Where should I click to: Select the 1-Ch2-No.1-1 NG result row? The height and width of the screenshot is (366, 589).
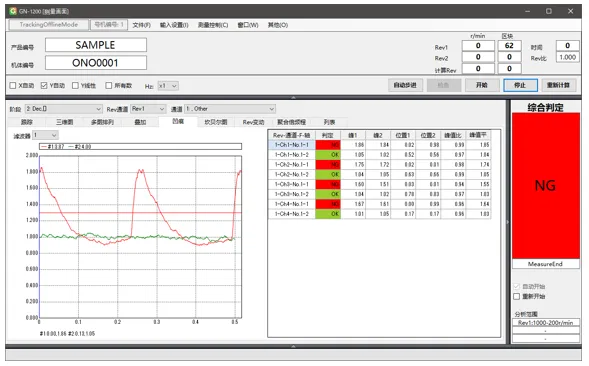379,165
